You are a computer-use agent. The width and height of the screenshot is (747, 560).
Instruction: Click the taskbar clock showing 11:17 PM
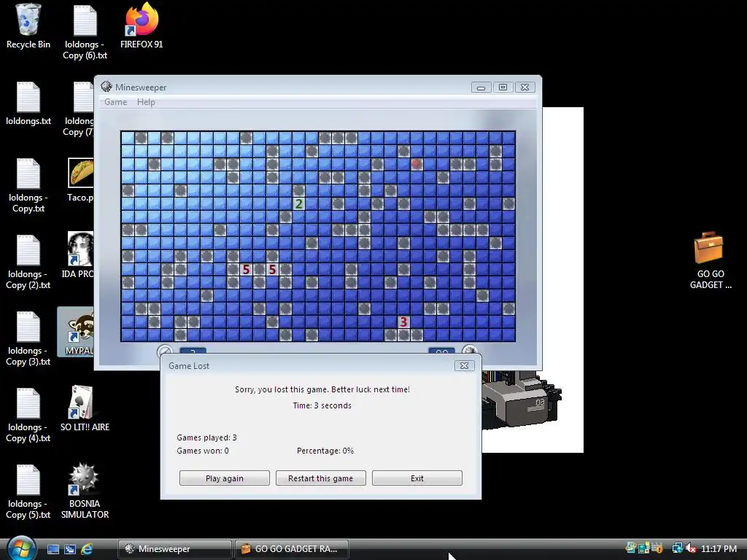click(719, 548)
